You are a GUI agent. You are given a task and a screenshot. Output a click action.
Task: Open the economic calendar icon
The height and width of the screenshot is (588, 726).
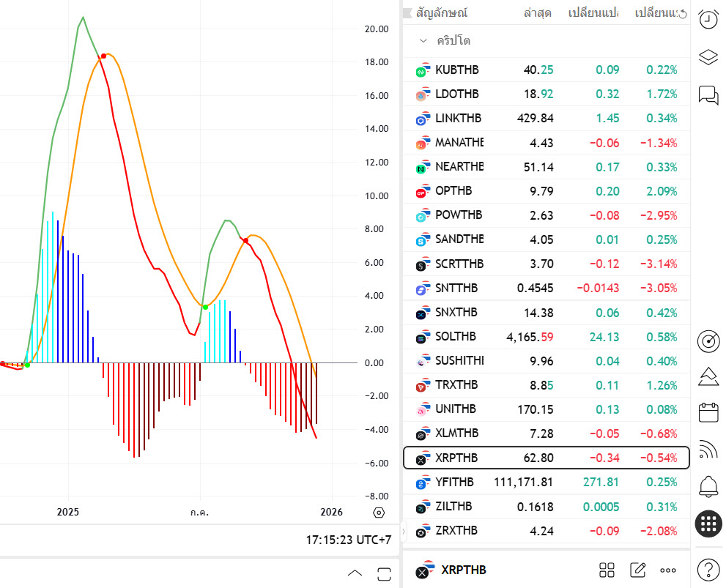[708, 412]
